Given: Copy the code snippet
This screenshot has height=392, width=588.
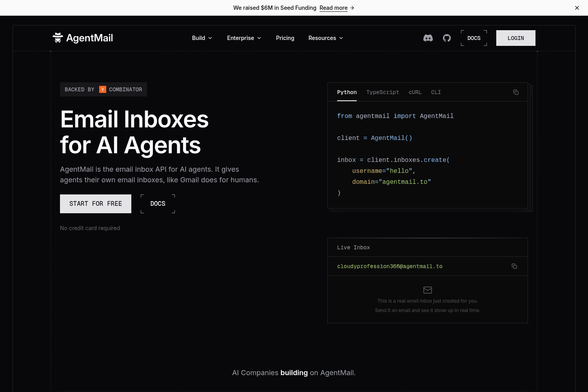Looking at the screenshot, I should coord(516,92).
